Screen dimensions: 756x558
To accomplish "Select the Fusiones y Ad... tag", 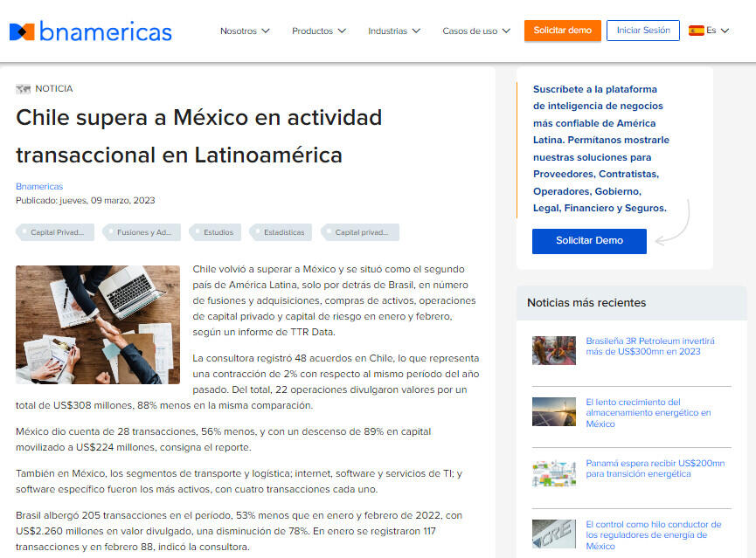I will click(144, 232).
